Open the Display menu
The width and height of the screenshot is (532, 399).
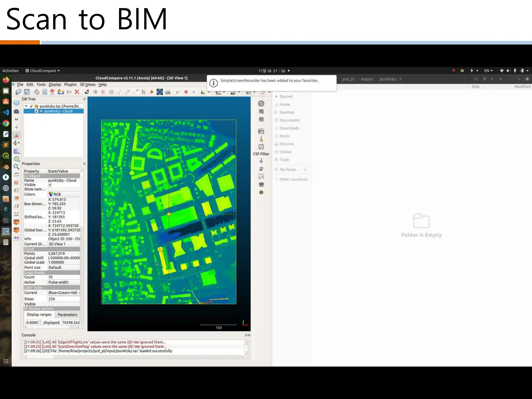tap(55, 84)
